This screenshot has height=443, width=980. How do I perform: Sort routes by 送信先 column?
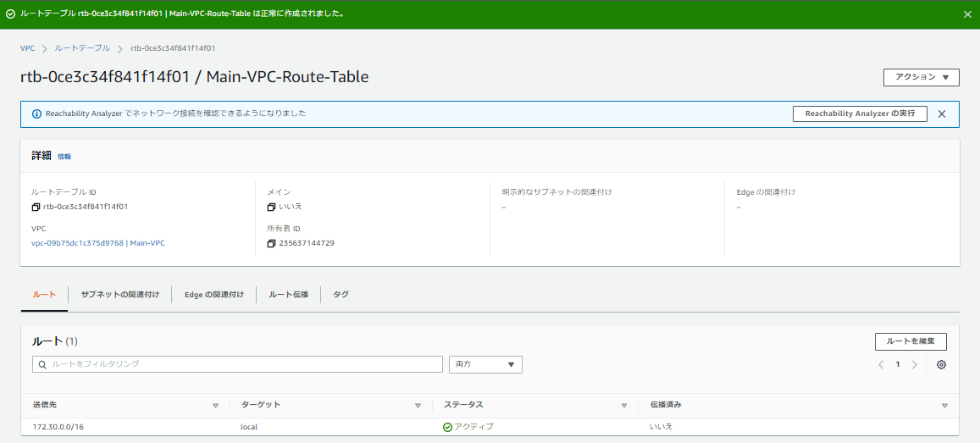pos(215,406)
